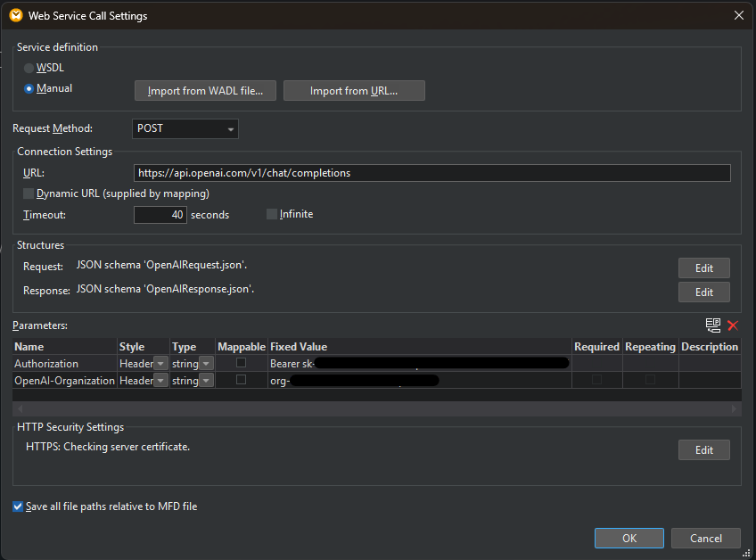Open the Request Method dropdown
The image size is (756, 560).
pyautogui.click(x=231, y=128)
